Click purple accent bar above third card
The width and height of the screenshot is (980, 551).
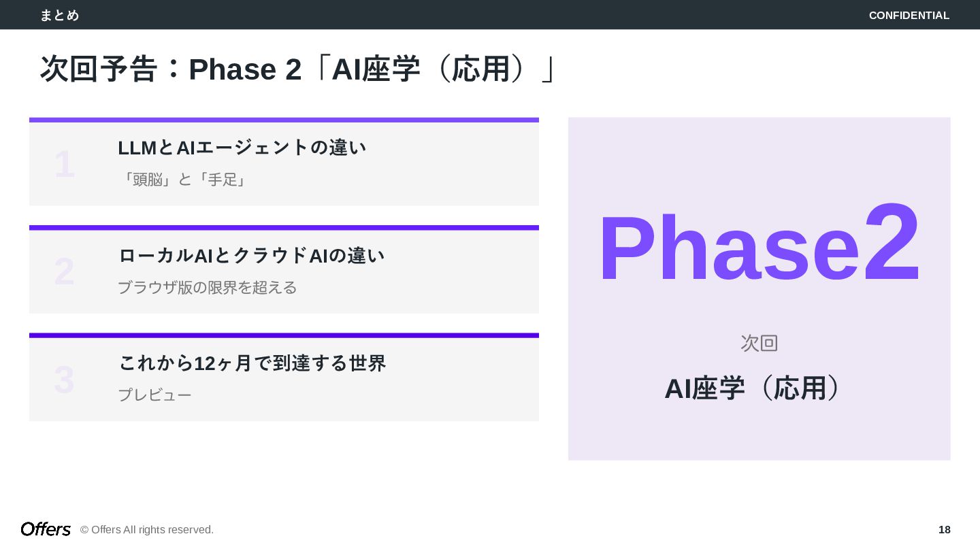point(284,335)
